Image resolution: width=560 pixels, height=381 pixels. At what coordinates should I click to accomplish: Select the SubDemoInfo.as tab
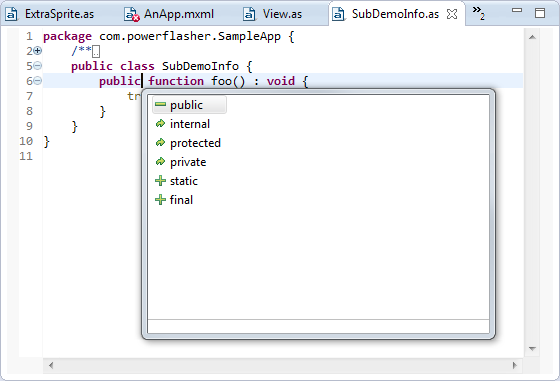coord(395,14)
